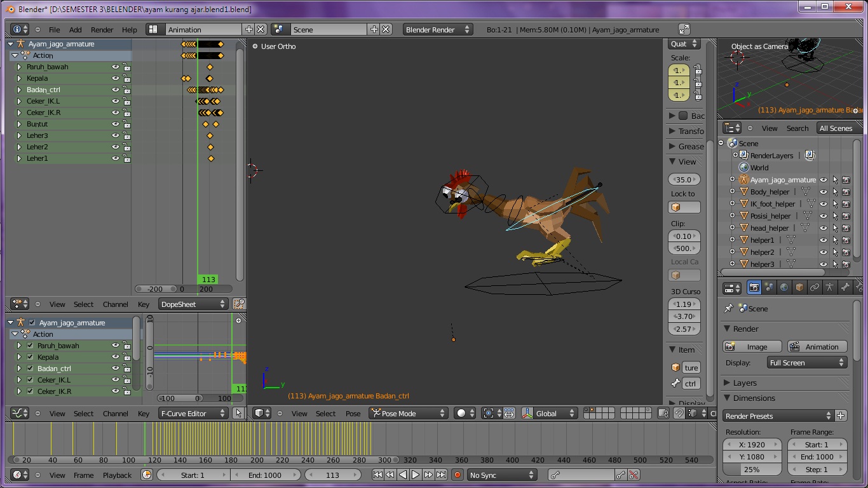The image size is (868, 488).
Task: Open the No Sync playback dropdown
Action: click(x=501, y=475)
